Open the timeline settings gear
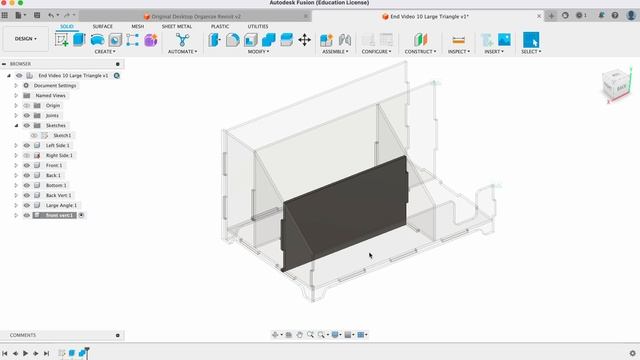Viewport: 640px width, 360px height. pos(633,353)
